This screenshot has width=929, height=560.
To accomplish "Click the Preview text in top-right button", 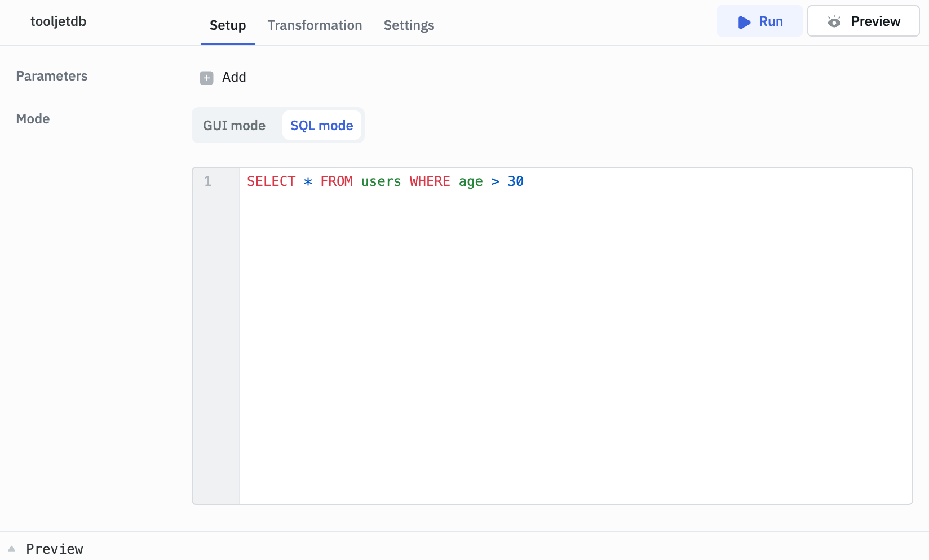I will pyautogui.click(x=875, y=21).
